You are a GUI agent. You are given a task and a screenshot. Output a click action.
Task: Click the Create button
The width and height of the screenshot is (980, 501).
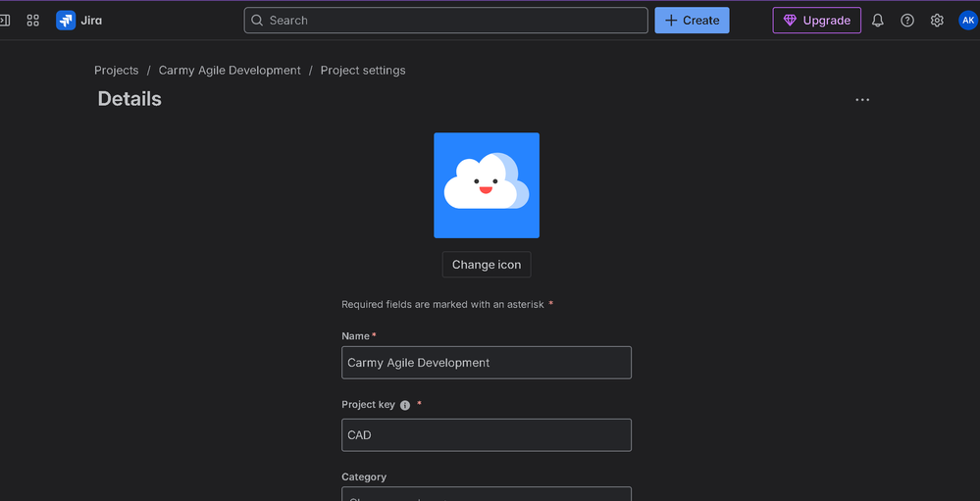pyautogui.click(x=692, y=20)
